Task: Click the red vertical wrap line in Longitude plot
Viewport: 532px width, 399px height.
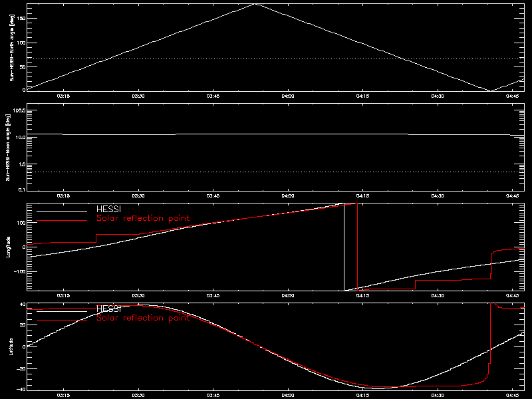Action: (358, 247)
